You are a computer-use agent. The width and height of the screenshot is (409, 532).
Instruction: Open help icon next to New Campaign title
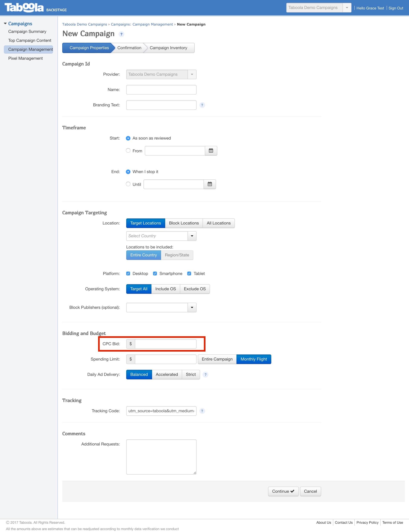[x=121, y=34]
